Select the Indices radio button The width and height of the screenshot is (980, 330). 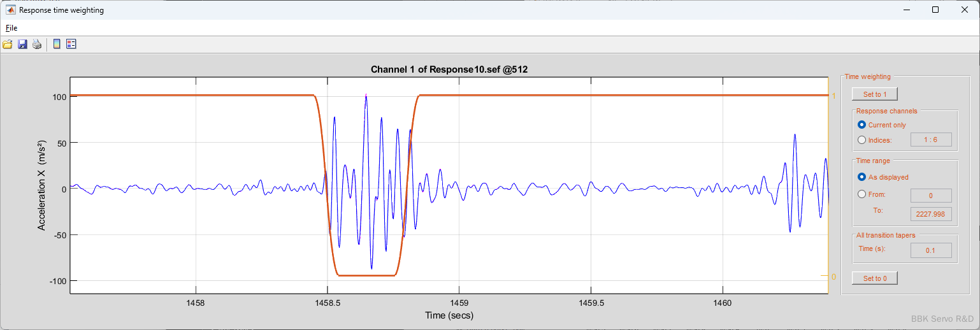[x=862, y=140]
